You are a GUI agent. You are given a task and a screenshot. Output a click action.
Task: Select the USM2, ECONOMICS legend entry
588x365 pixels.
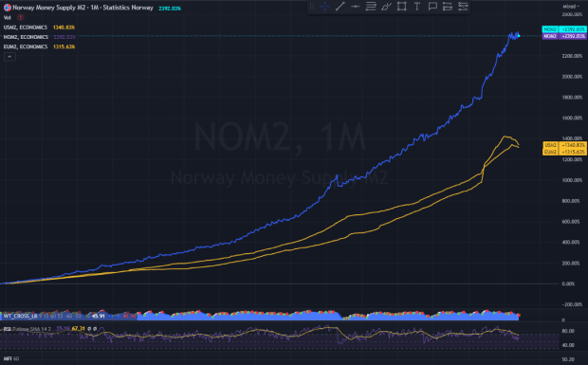coord(26,27)
